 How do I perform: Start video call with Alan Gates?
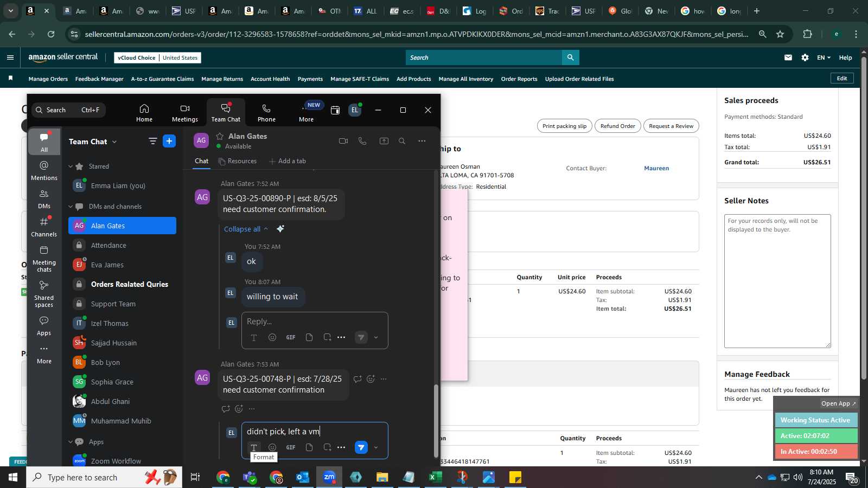343,141
